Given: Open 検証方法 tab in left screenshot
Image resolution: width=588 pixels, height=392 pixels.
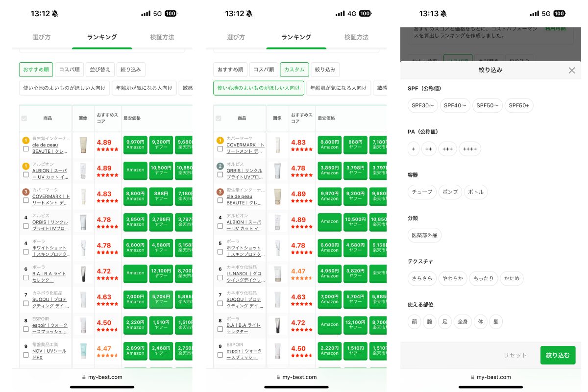Looking at the screenshot, I should (162, 37).
